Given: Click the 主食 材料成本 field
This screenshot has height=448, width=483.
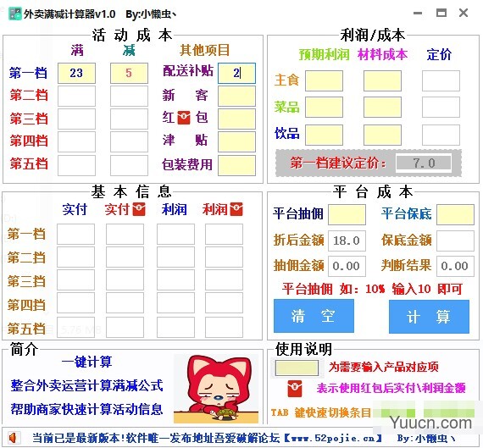Looking at the screenshot, I should pos(382,80).
